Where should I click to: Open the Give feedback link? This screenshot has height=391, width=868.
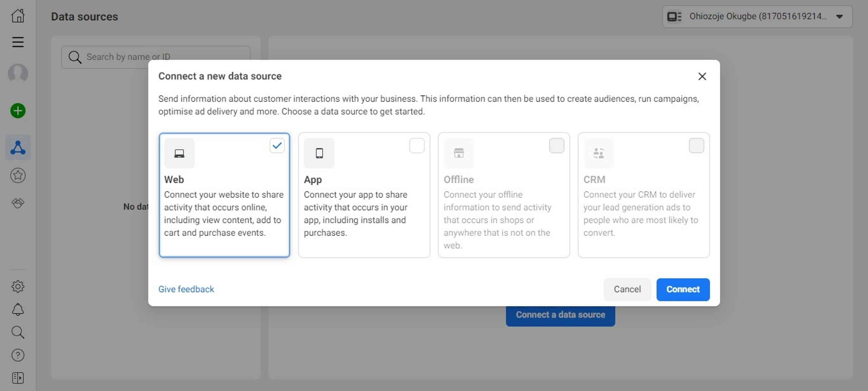186,289
